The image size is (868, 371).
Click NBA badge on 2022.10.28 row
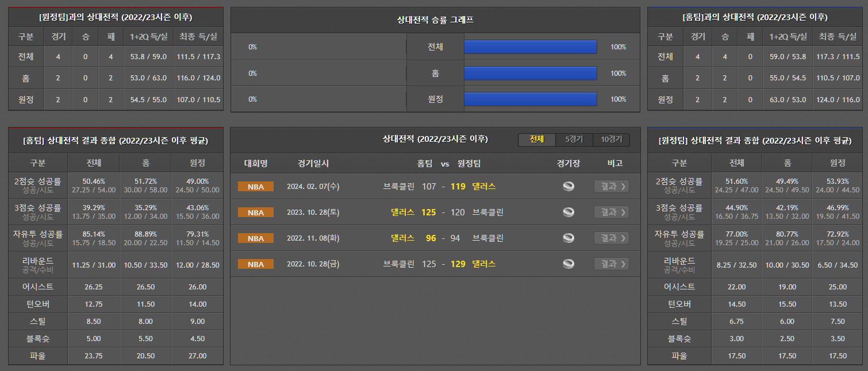tap(256, 264)
